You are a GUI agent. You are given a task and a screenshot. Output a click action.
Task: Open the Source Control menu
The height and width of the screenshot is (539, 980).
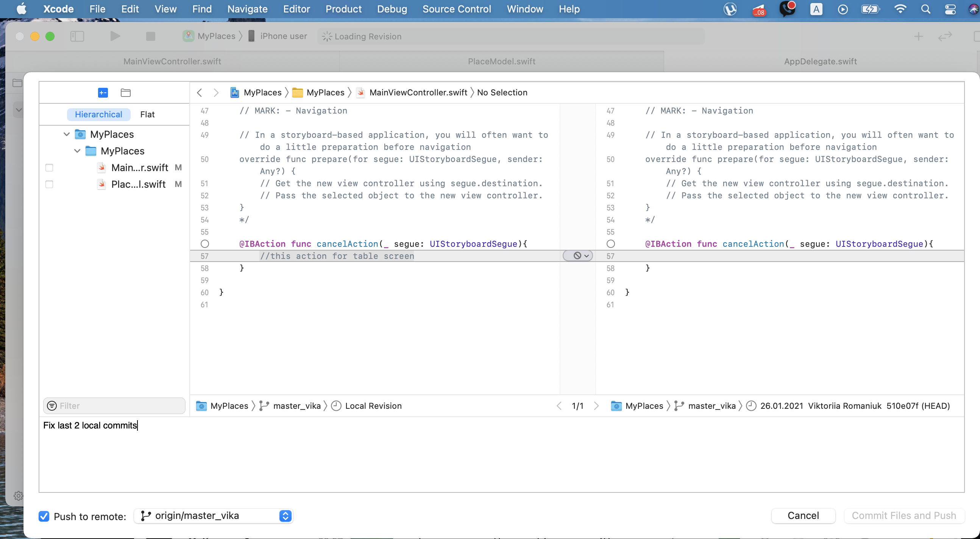pyautogui.click(x=457, y=9)
